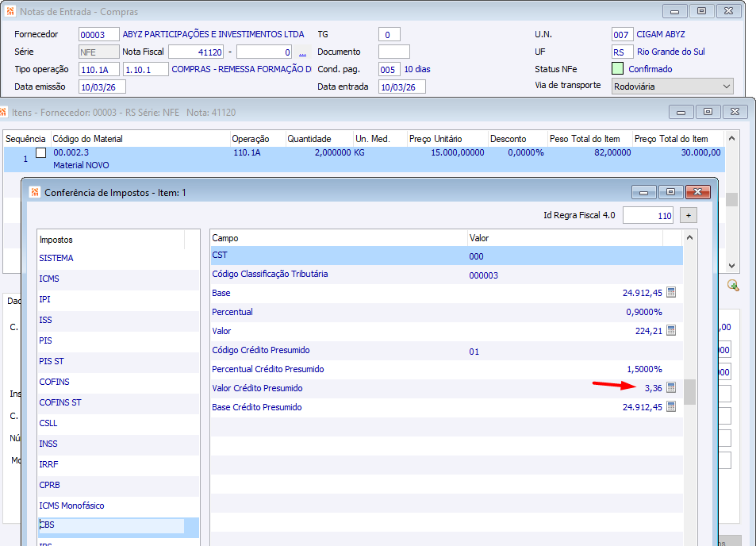The width and height of the screenshot is (756, 546).
Task: Select ICMS in the Impostos list
Action: [49, 279]
